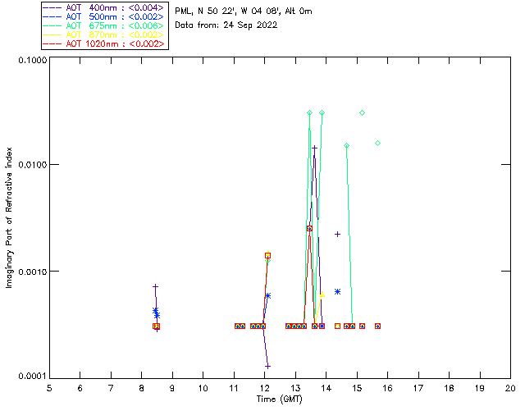
Task: Click the rightmost green diamond near hour 15.7
Action: [x=377, y=144]
